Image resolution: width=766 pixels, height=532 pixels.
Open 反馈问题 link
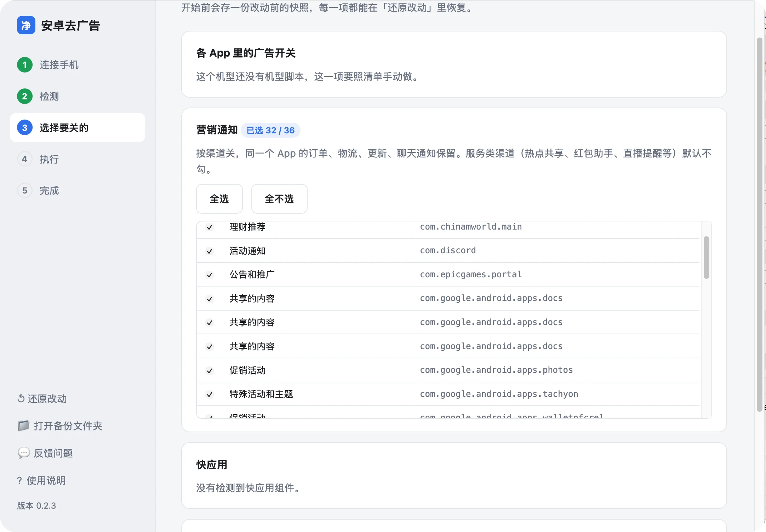(x=45, y=453)
